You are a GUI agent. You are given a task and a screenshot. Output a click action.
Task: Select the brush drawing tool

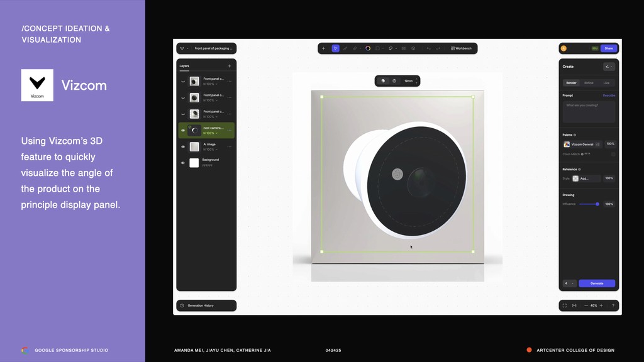click(345, 48)
